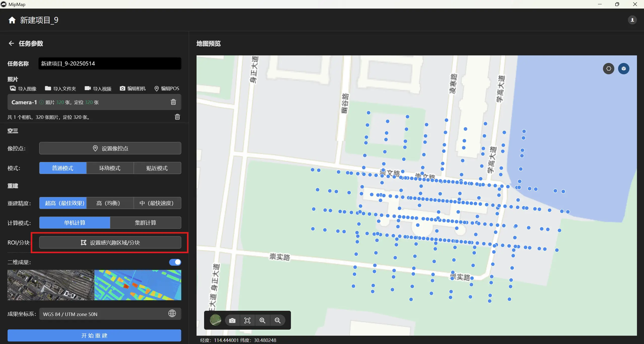
Task: Click the 任务名称 text field
Action: [x=110, y=63]
